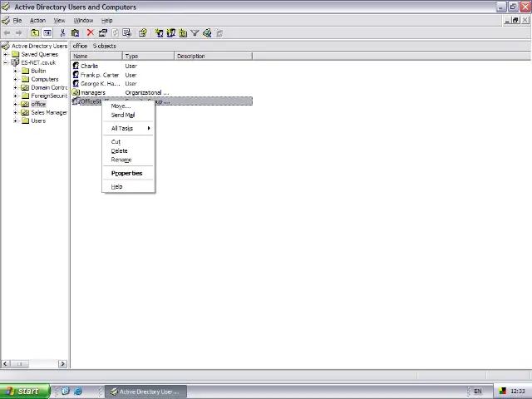The width and height of the screenshot is (532, 399).
Task: Open the View menu
Action: (59, 20)
